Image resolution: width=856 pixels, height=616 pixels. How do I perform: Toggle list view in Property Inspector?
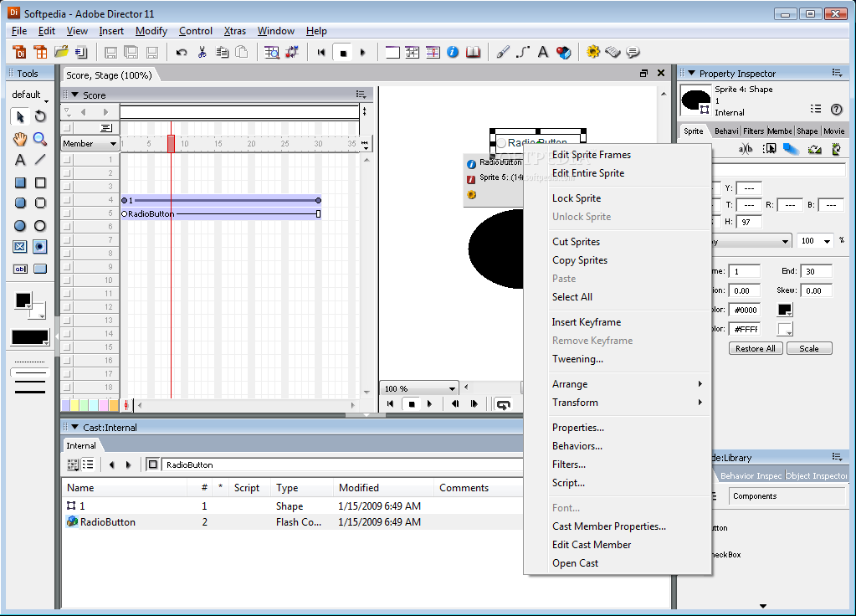pos(816,109)
